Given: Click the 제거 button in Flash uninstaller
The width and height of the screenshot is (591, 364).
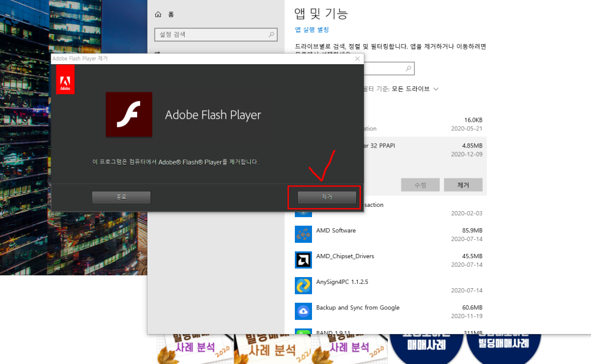Looking at the screenshot, I should 327,197.
